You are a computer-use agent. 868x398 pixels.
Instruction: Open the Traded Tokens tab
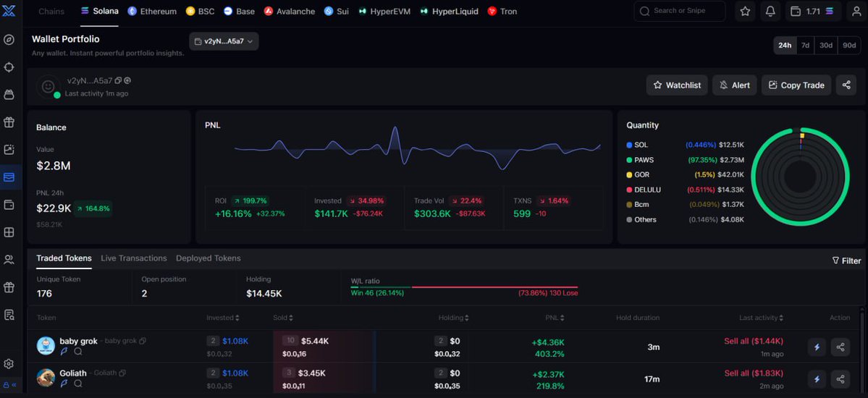coord(64,258)
